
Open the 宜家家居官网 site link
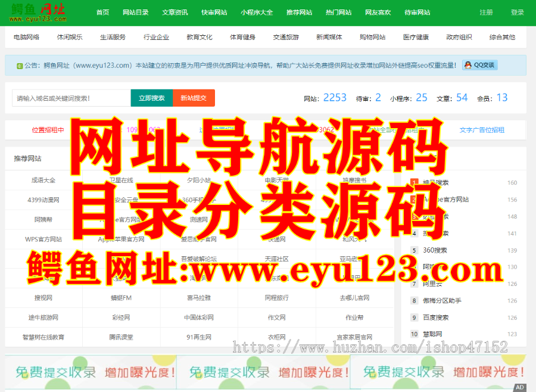pos(354,337)
